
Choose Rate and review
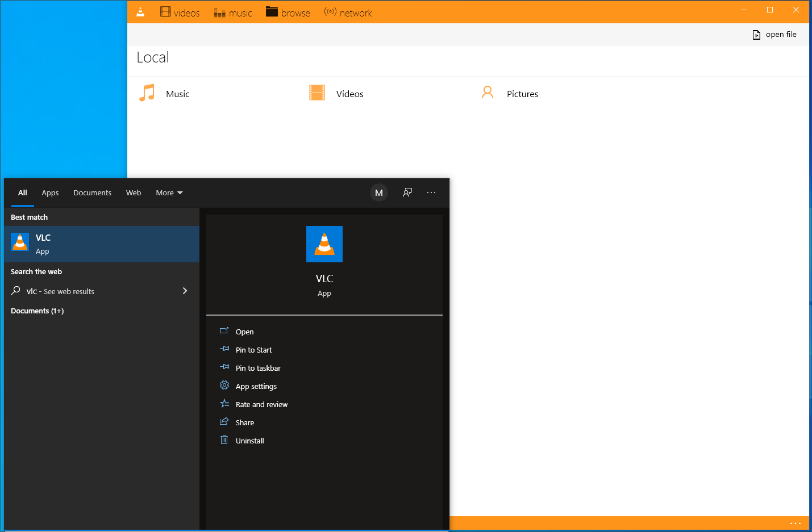pyautogui.click(x=261, y=404)
